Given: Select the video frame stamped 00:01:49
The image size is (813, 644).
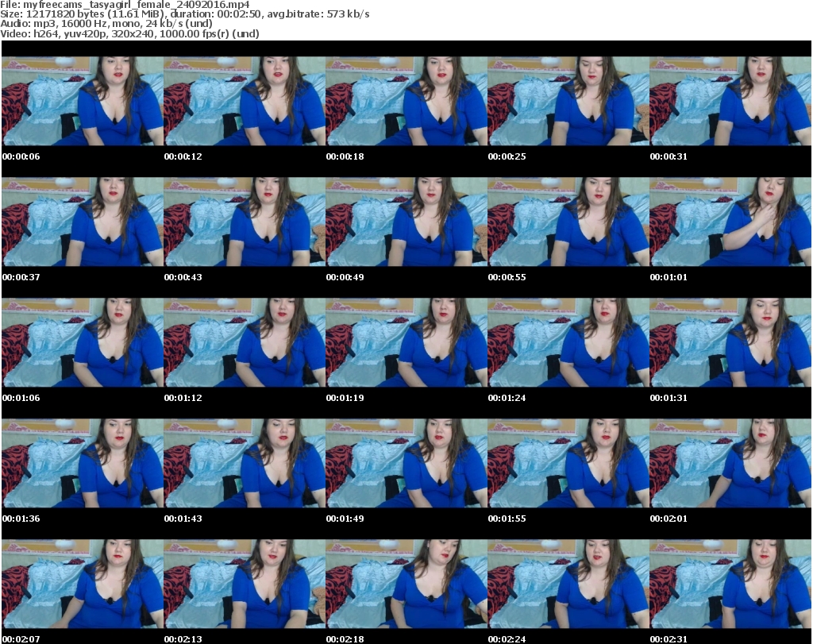Looking at the screenshot, I should (406, 464).
